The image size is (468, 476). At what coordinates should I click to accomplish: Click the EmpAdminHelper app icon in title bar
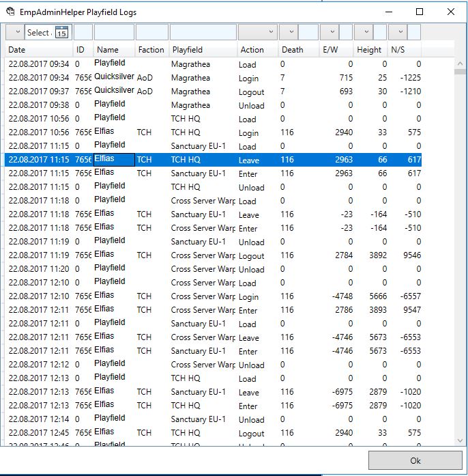(x=11, y=12)
